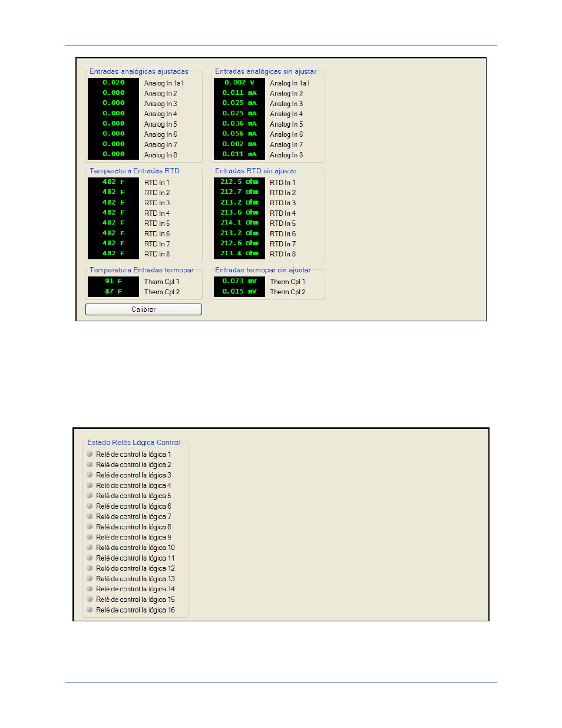Select indicator for Relé de control la lógica 7
562x728 pixels.
(90, 516)
